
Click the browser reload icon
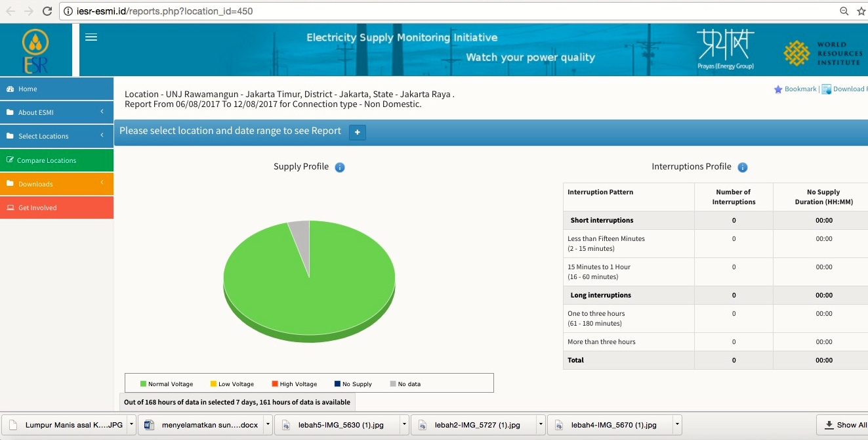[x=47, y=11]
